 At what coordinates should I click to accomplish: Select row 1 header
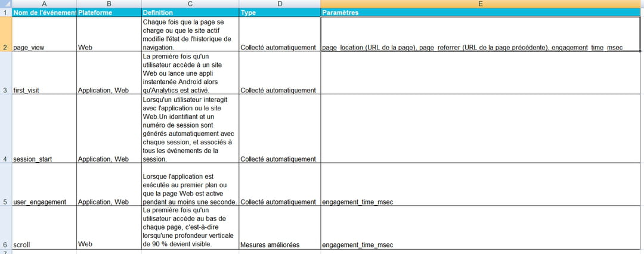coord(6,13)
